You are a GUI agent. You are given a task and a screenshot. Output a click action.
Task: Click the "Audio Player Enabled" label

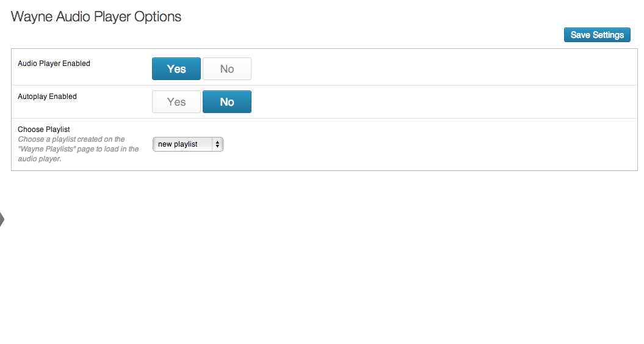tap(54, 64)
